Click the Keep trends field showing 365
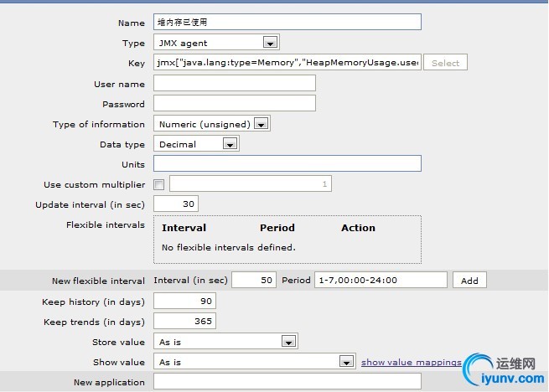The height and width of the screenshot is (392, 549). (x=184, y=321)
